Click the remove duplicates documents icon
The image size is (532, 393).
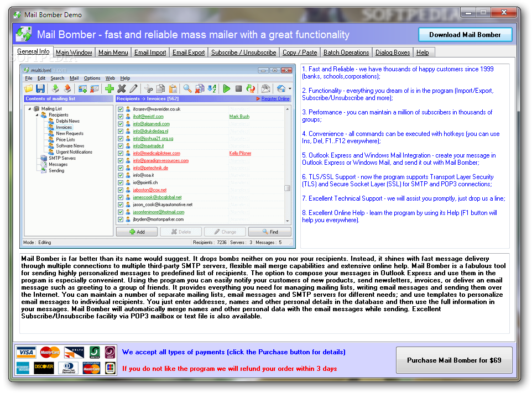200,89
